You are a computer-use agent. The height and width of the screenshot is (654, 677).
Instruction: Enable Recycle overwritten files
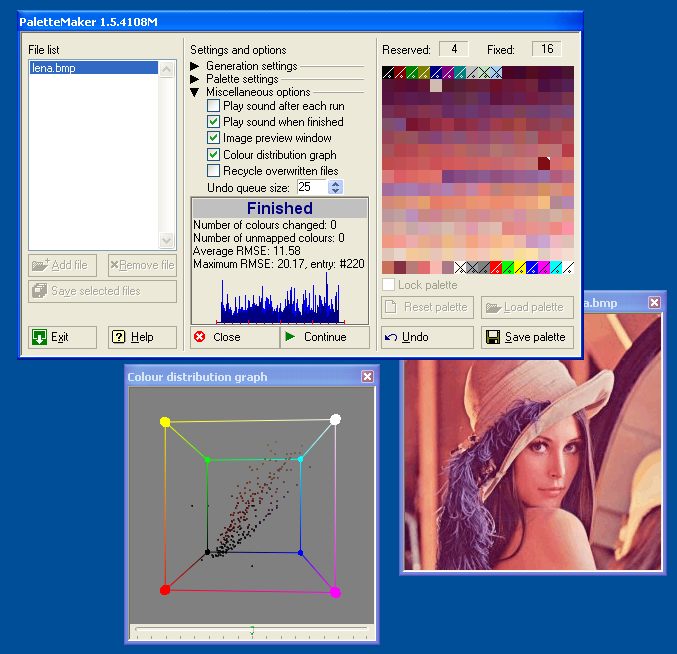213,171
